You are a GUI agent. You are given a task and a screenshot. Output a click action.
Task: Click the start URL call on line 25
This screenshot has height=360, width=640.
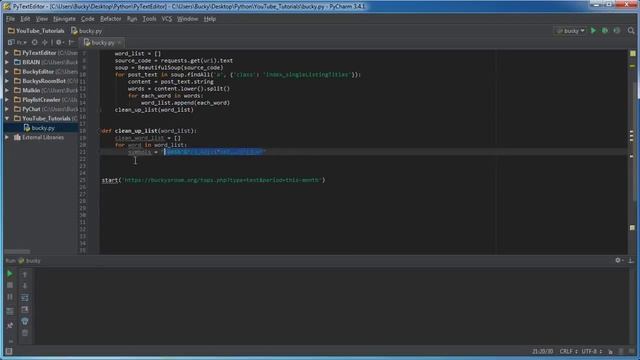[213, 180]
